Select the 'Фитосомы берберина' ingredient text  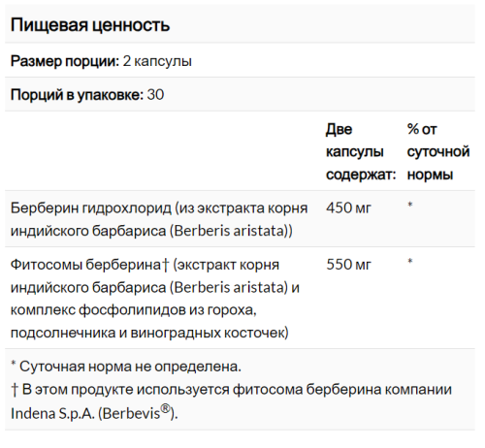coord(85,265)
